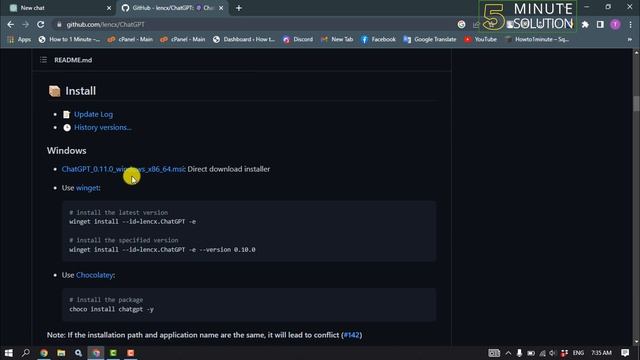This screenshot has height=360, width=640.
Task: Click the Grammarly extension icon
Action: [x=461, y=24]
